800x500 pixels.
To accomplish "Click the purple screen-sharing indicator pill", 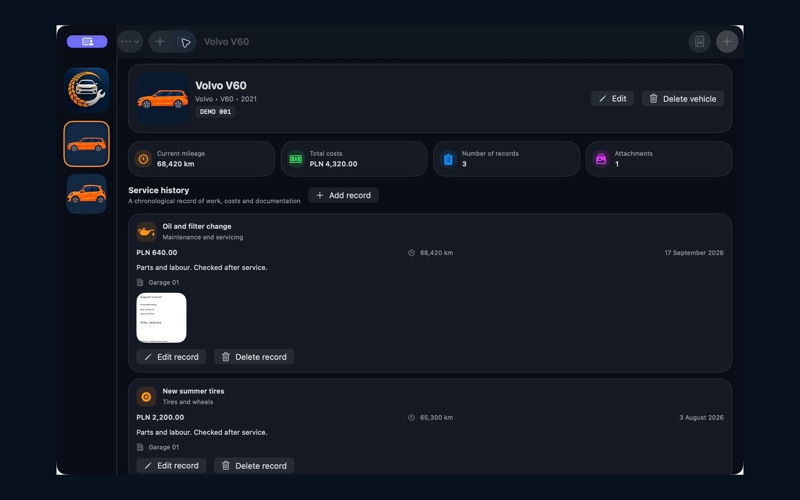I will point(87,41).
